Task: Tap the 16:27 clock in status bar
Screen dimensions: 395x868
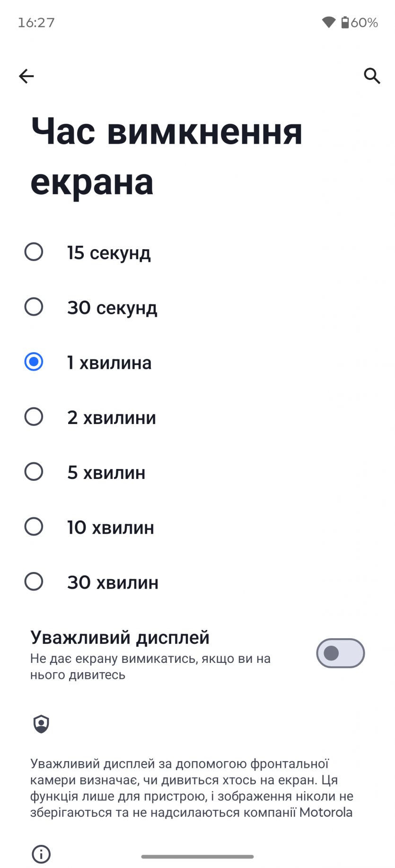Action: click(36, 23)
